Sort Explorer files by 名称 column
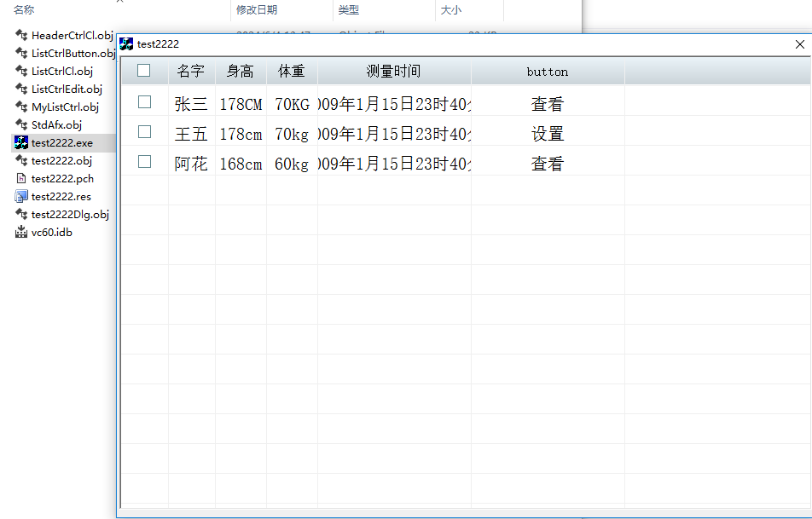Image resolution: width=812 pixels, height=519 pixels. (x=25, y=9)
